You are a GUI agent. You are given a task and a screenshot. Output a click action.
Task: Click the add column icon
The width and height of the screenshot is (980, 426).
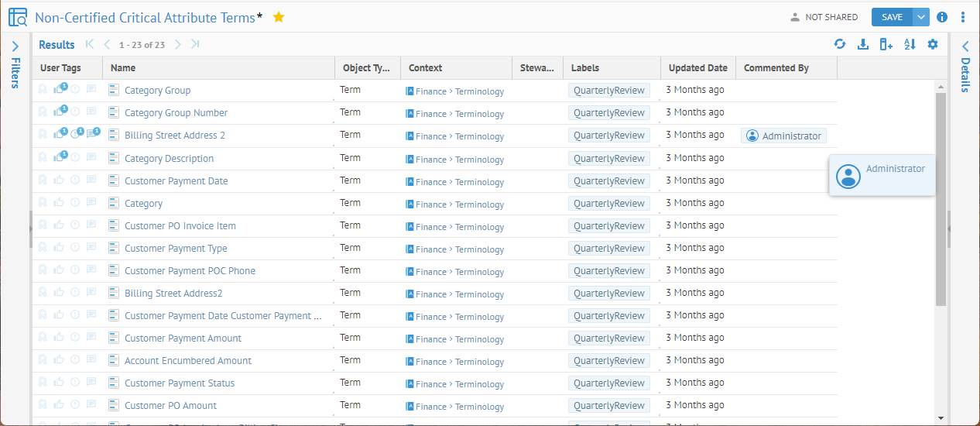tap(886, 44)
